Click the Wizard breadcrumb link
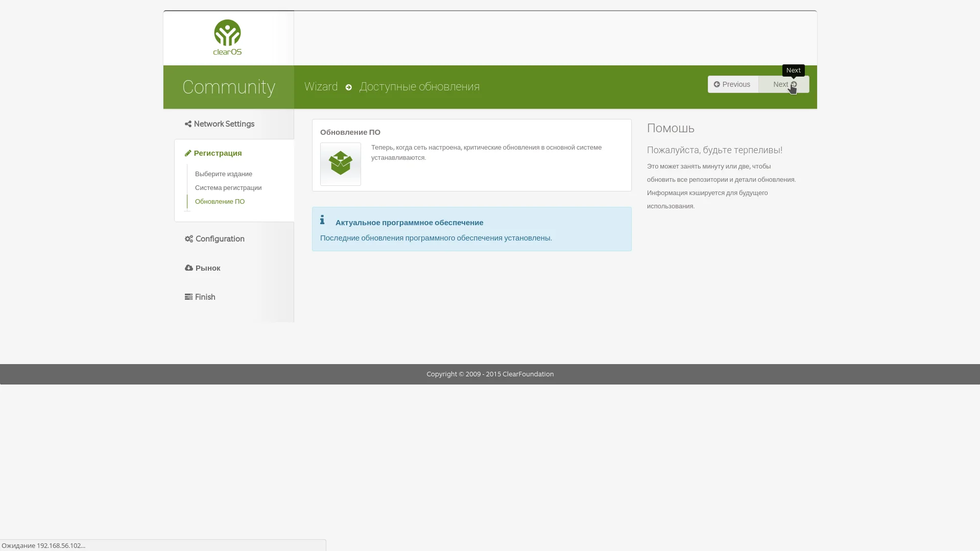This screenshot has height=551, width=980. [321, 87]
